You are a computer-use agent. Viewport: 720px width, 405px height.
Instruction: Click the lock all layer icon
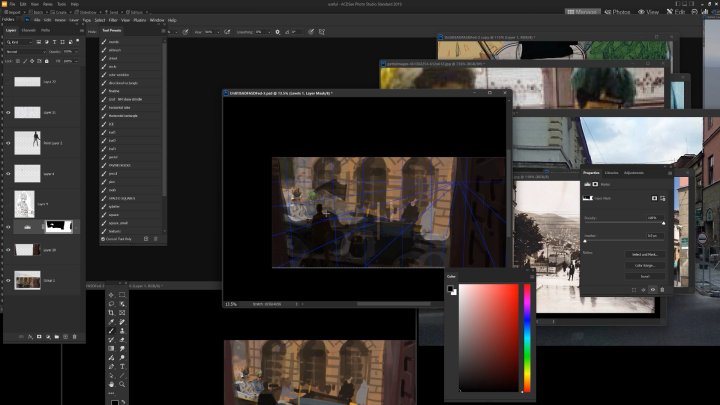click(46, 61)
